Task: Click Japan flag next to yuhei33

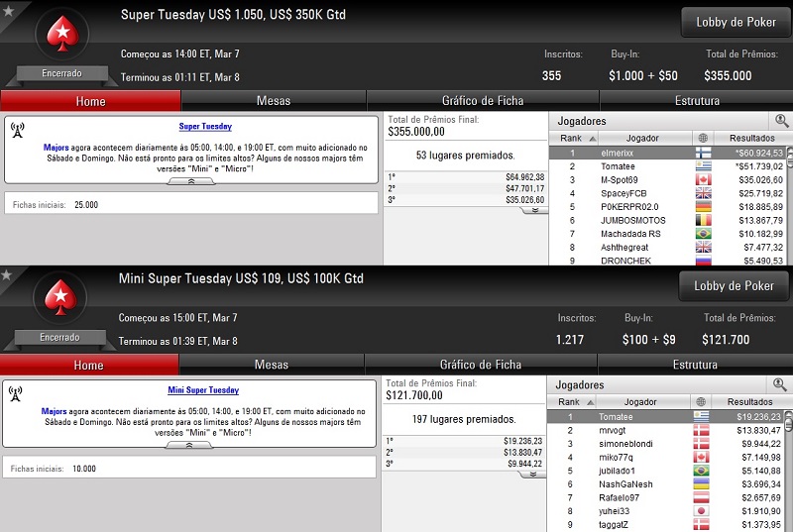Action: (x=701, y=511)
